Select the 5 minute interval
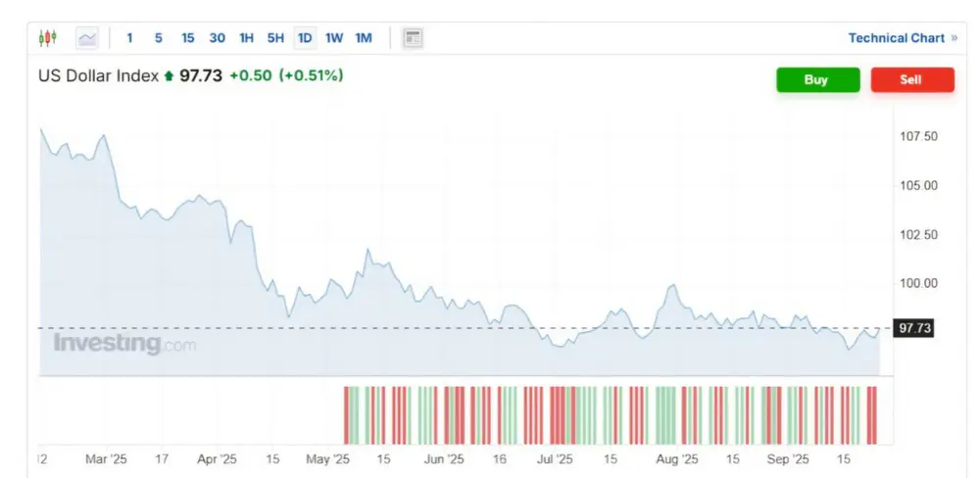 coord(158,38)
